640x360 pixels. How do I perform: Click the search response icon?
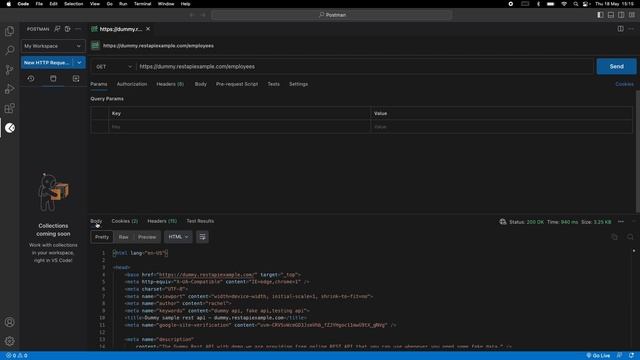[x=630, y=237]
